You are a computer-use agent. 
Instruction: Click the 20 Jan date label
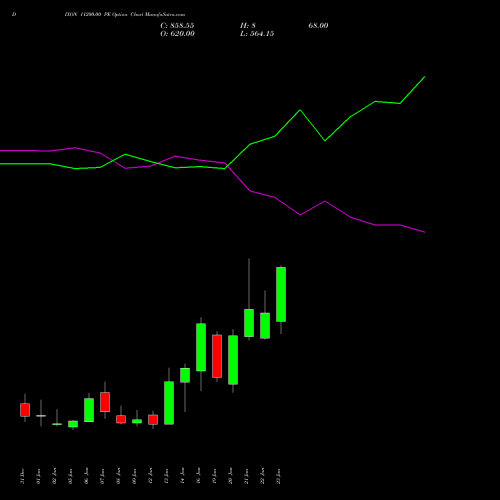point(230,476)
